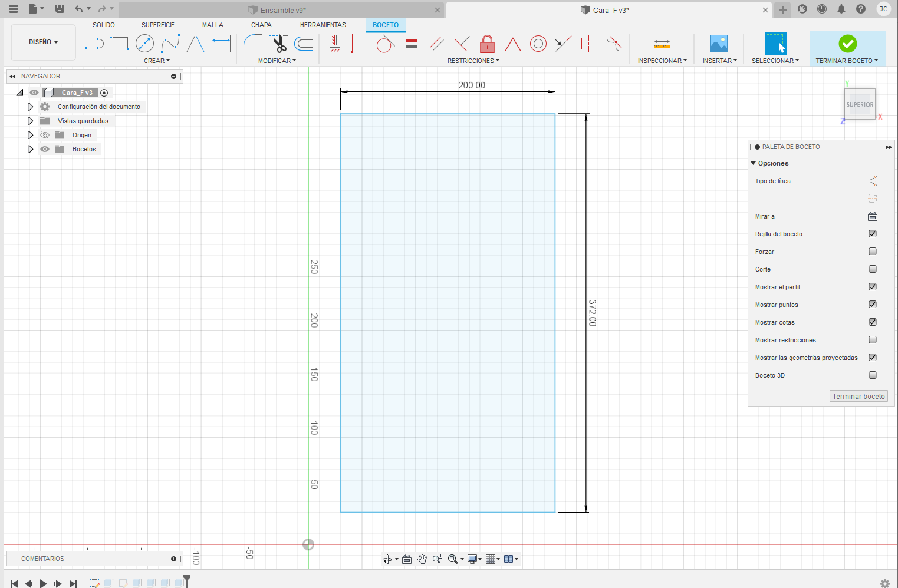Select the Fillet modify tool
The image size is (898, 588).
tap(253, 44)
